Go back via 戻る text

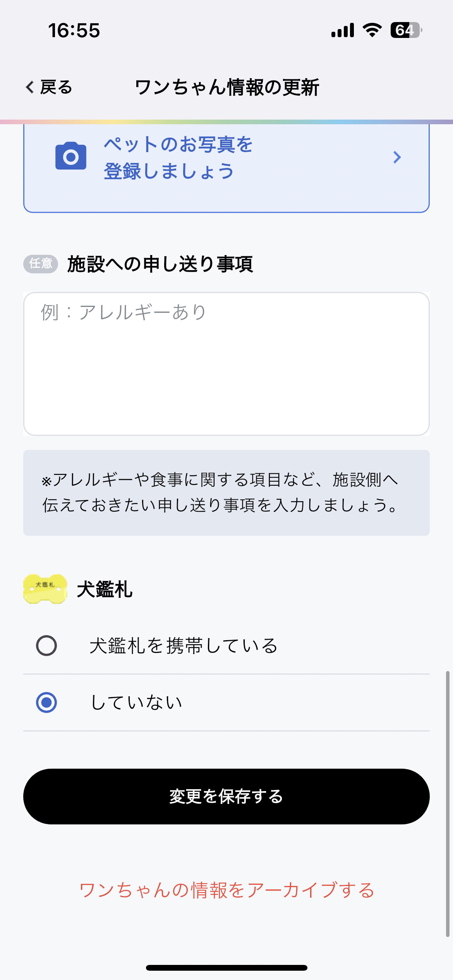(57, 87)
